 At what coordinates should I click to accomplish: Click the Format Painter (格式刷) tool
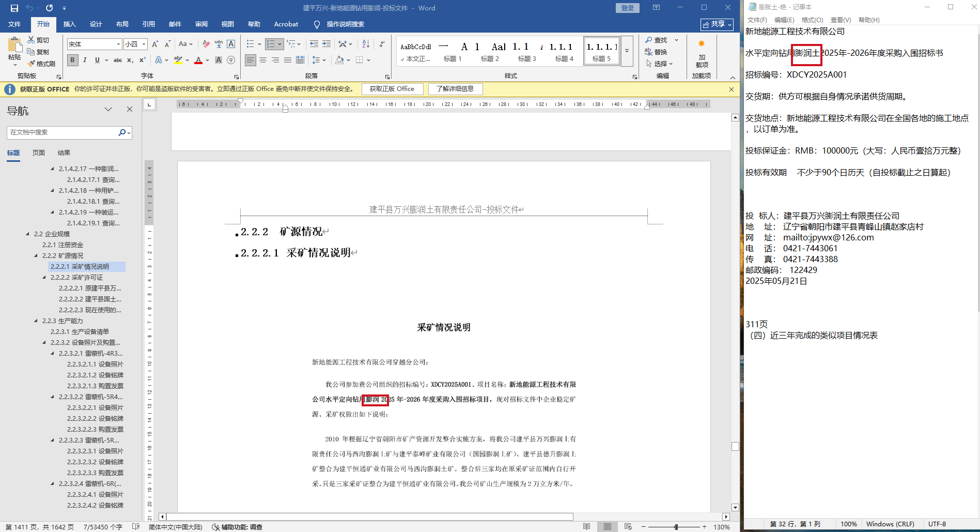click(41, 64)
